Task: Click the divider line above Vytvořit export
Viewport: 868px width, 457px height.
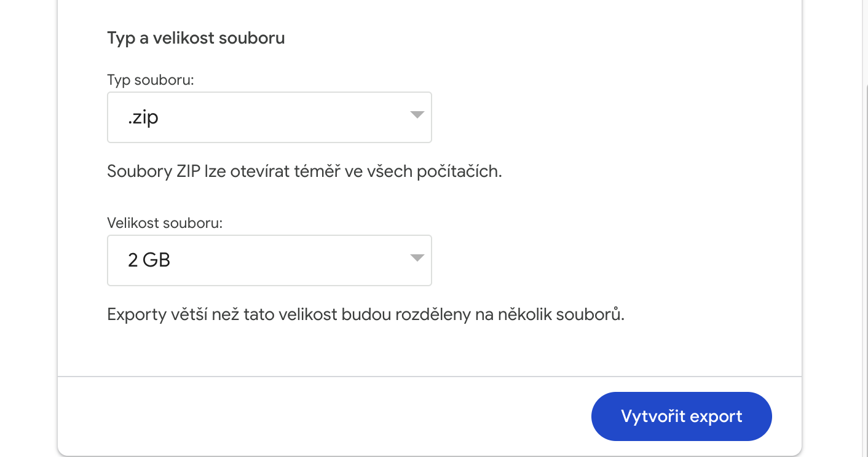Action: (429, 376)
